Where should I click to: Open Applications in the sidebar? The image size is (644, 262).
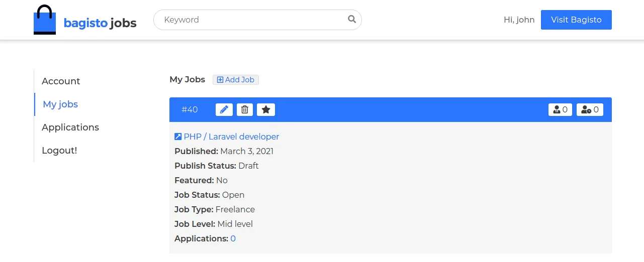point(70,127)
